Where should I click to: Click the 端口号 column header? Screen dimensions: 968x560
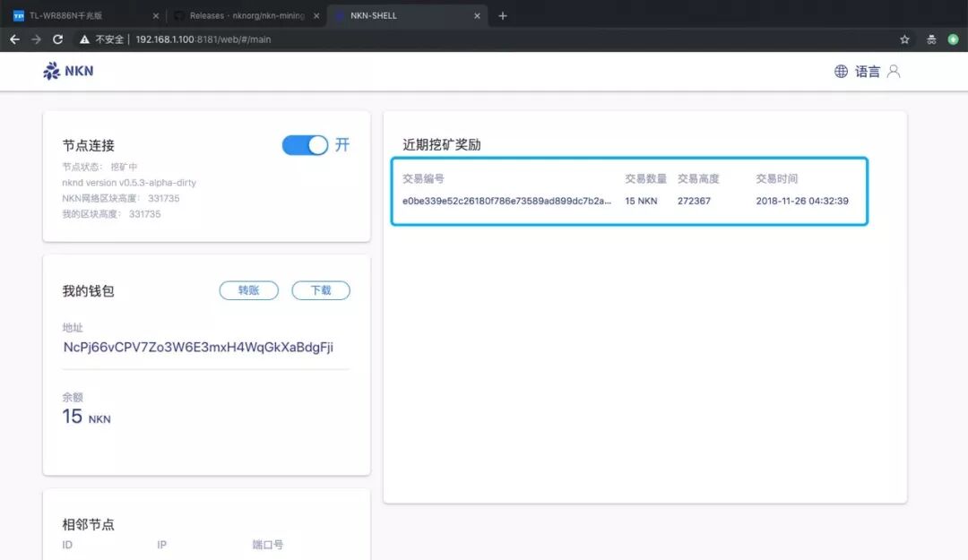tap(267, 545)
